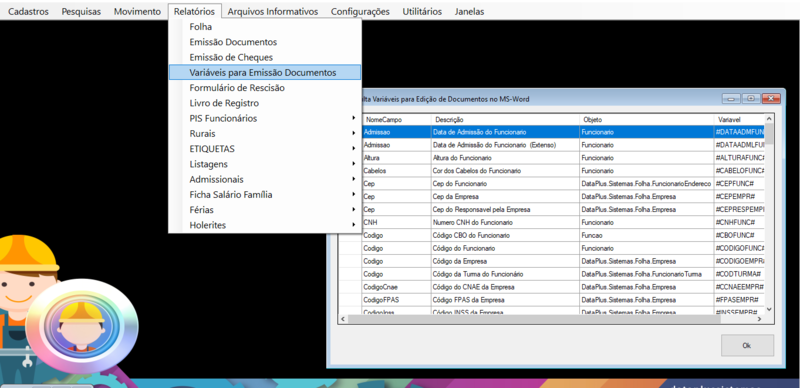Close the variables dialog window
This screenshot has width=800, height=388.
771,99
